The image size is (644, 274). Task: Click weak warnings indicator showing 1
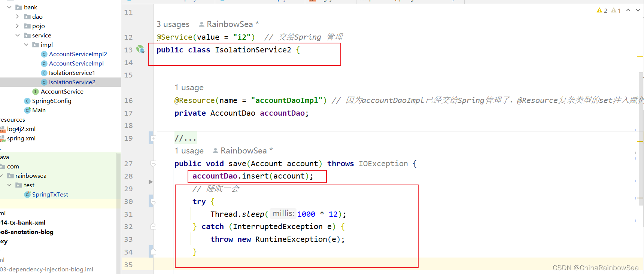pyautogui.click(x=616, y=10)
